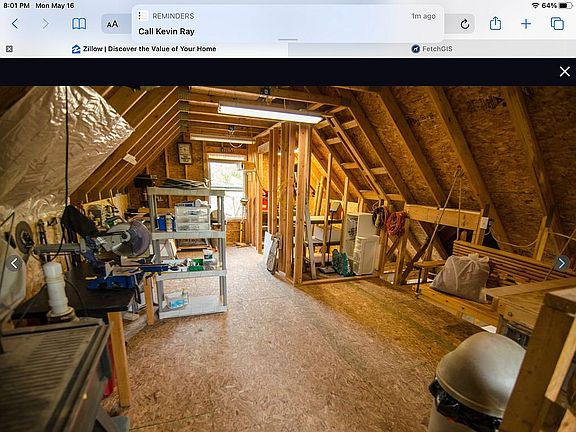Open the Call Kevin Ray reminder notification
The image size is (576, 432).
288,24
